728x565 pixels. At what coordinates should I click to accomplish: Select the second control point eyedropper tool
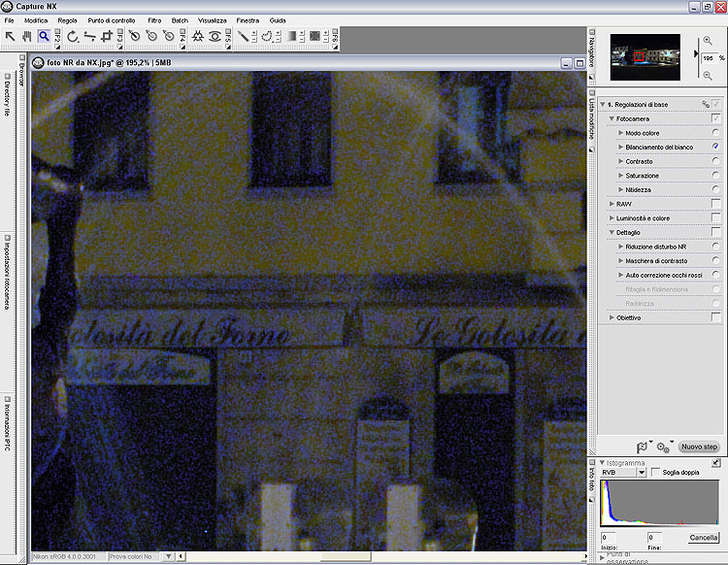(x=151, y=36)
